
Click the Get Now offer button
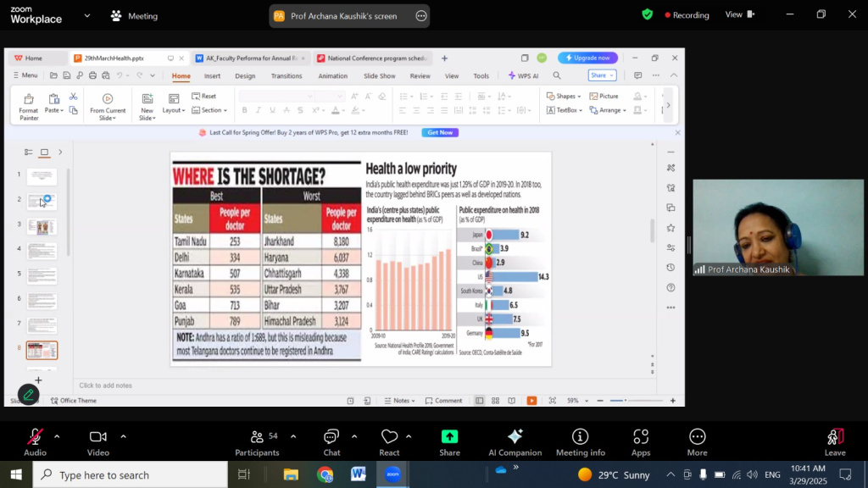pyautogui.click(x=440, y=133)
